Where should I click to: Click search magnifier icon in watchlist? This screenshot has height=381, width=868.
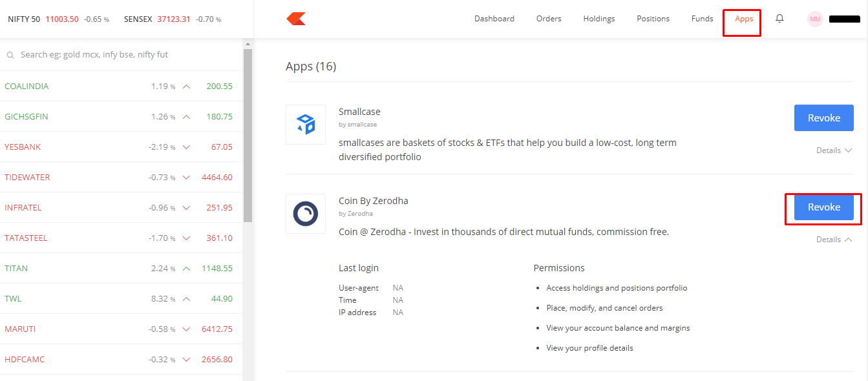[10, 56]
